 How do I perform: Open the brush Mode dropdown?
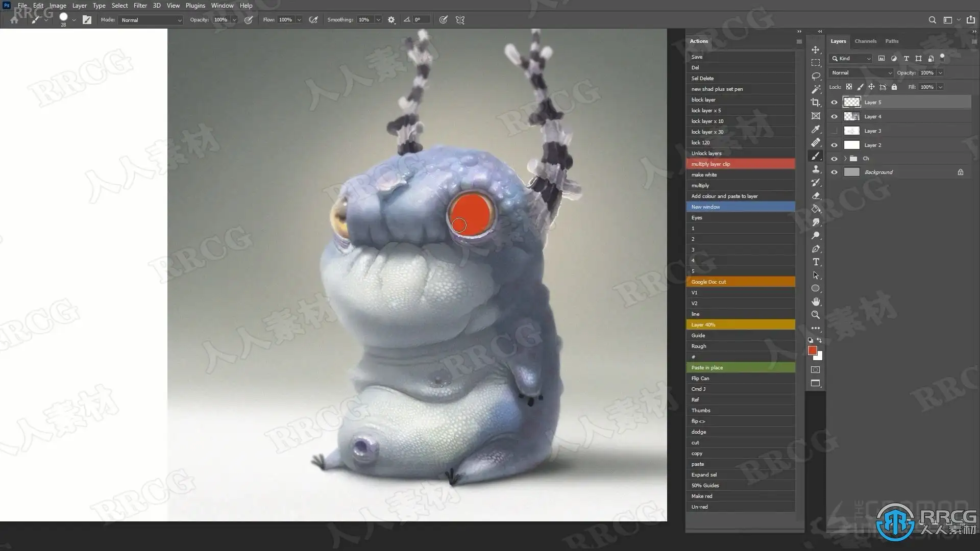pyautogui.click(x=151, y=20)
